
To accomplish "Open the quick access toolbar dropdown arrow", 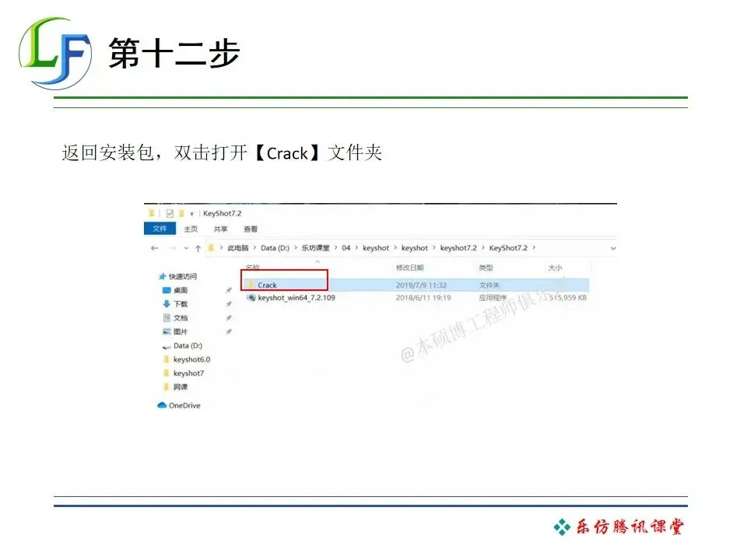I will coord(191,214).
